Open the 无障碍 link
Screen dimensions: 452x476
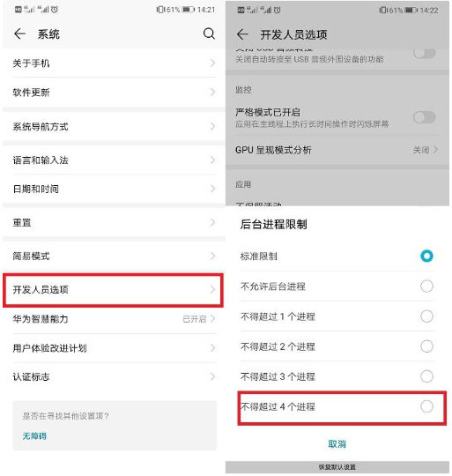[x=34, y=436]
